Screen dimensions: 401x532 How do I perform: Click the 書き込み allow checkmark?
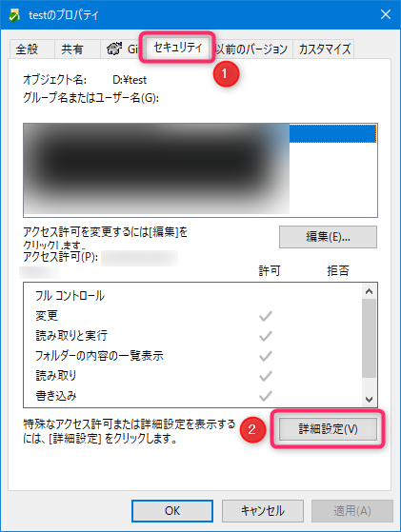tap(265, 396)
